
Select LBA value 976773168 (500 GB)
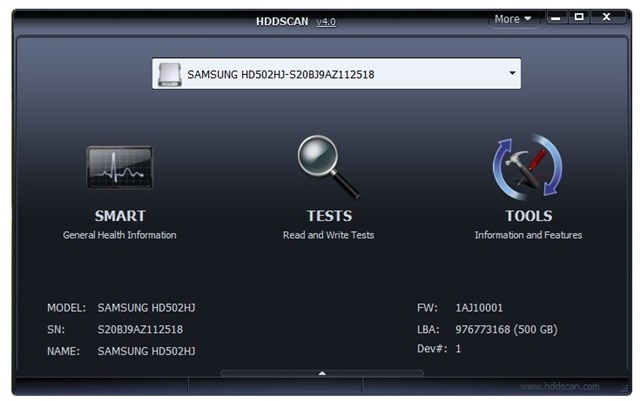click(x=507, y=329)
